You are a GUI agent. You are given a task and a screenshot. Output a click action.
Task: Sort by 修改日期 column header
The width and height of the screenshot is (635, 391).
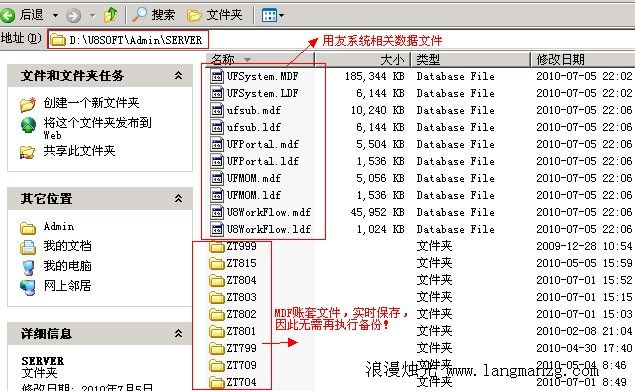point(582,60)
